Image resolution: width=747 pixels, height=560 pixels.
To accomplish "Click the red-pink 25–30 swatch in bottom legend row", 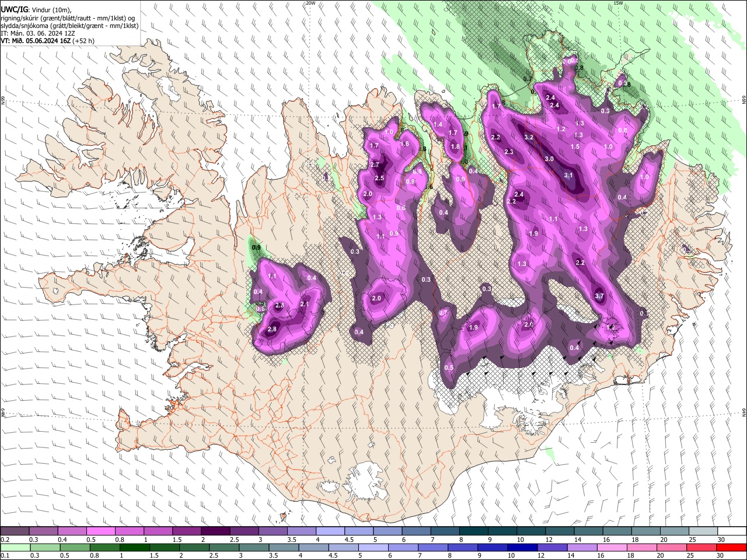I will point(701,547).
